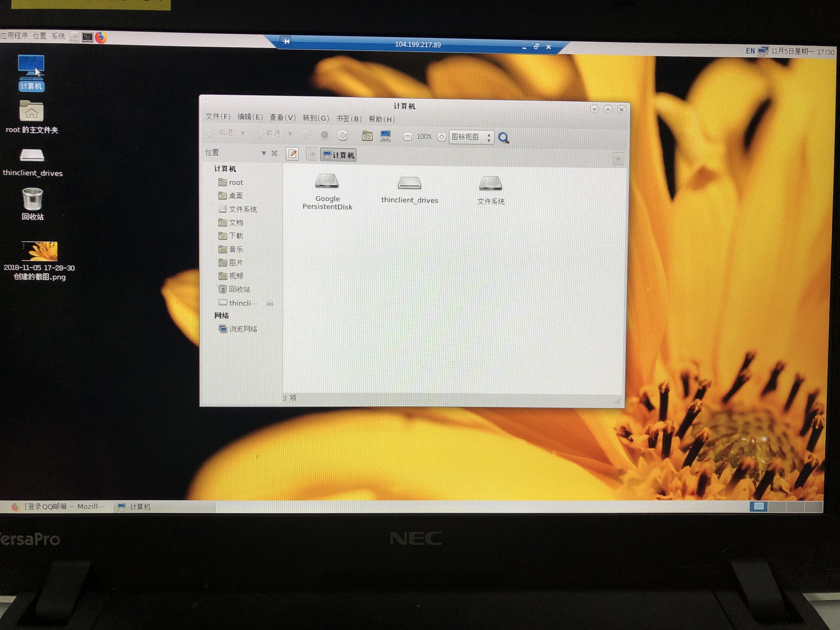The width and height of the screenshot is (840, 630).
Task: Go to computer toolbar icon
Action: click(386, 136)
